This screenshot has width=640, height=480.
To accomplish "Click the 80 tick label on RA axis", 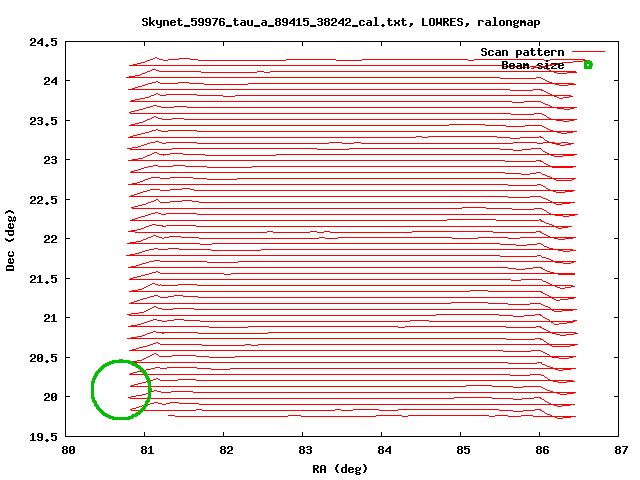I will coord(68,450).
